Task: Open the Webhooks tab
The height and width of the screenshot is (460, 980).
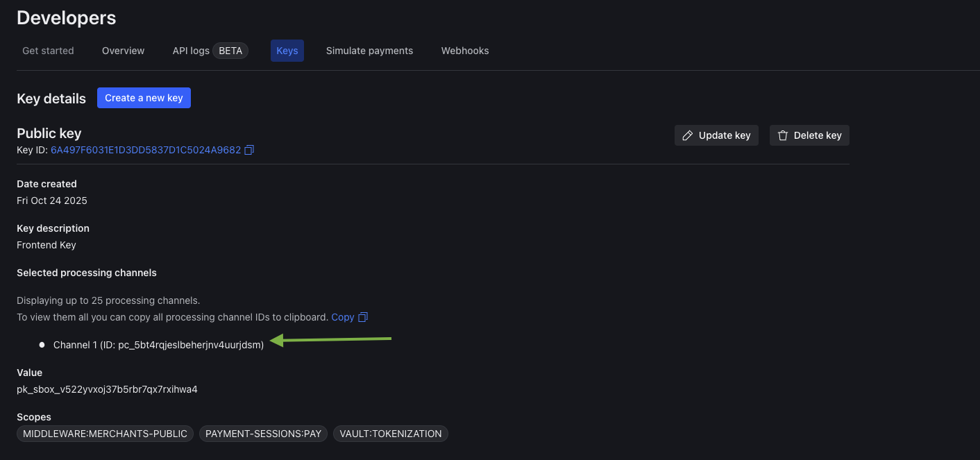Action: pos(465,51)
